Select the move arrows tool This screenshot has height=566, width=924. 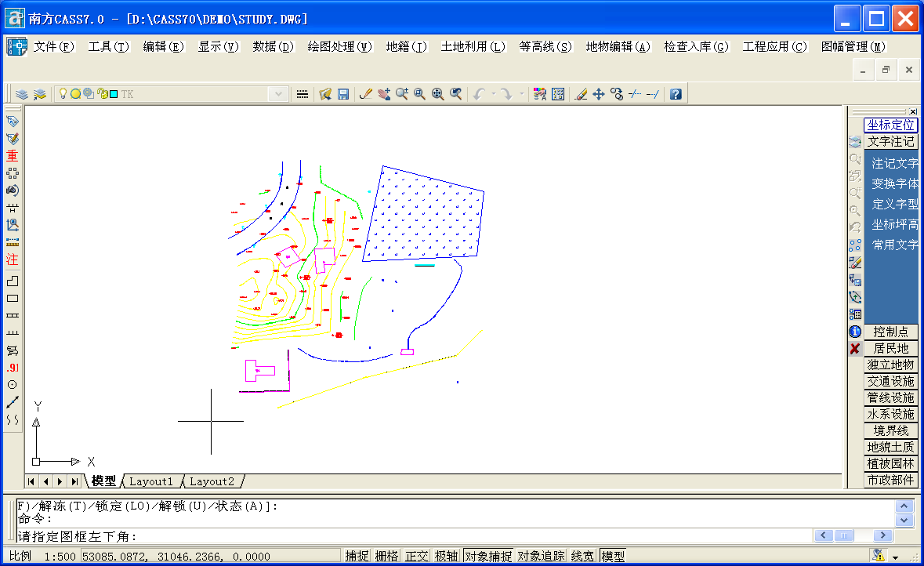(599, 94)
